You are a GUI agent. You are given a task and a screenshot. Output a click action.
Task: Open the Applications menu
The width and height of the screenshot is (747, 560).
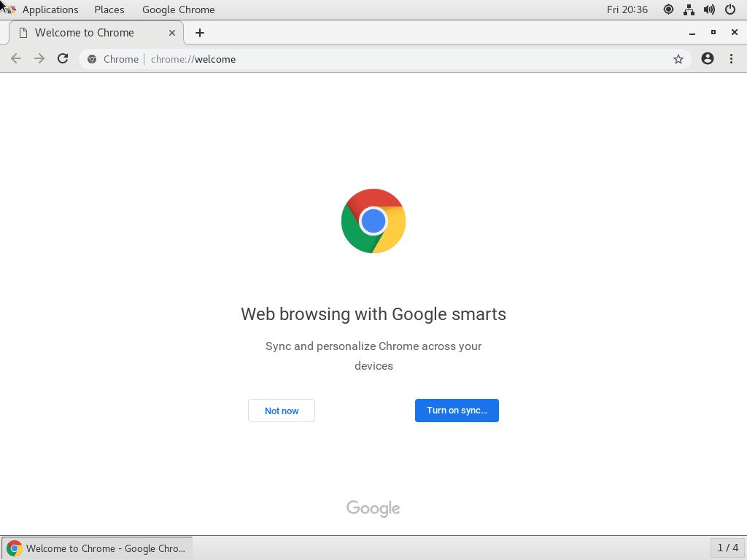click(x=50, y=9)
